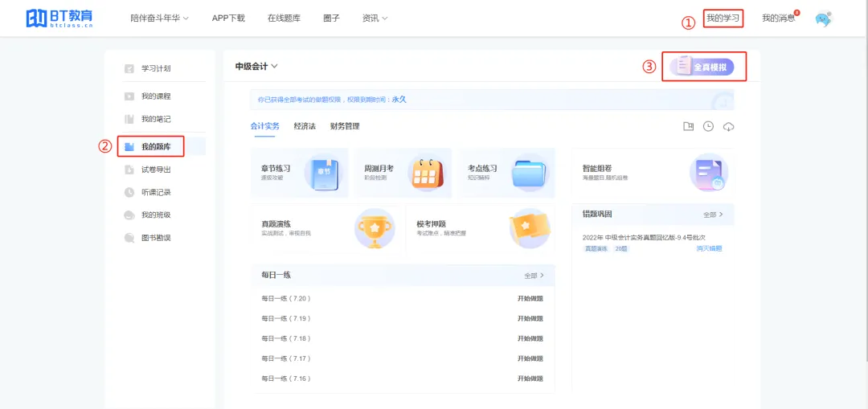868x409 pixels.
Task: Click the 章节练习 book icon
Action: [324, 174]
